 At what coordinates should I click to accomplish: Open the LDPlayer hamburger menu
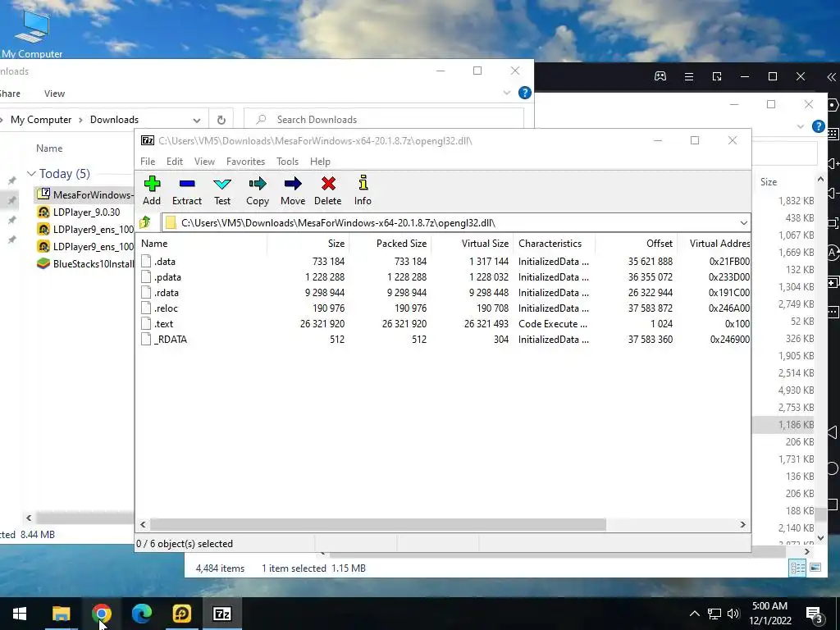[x=689, y=76]
